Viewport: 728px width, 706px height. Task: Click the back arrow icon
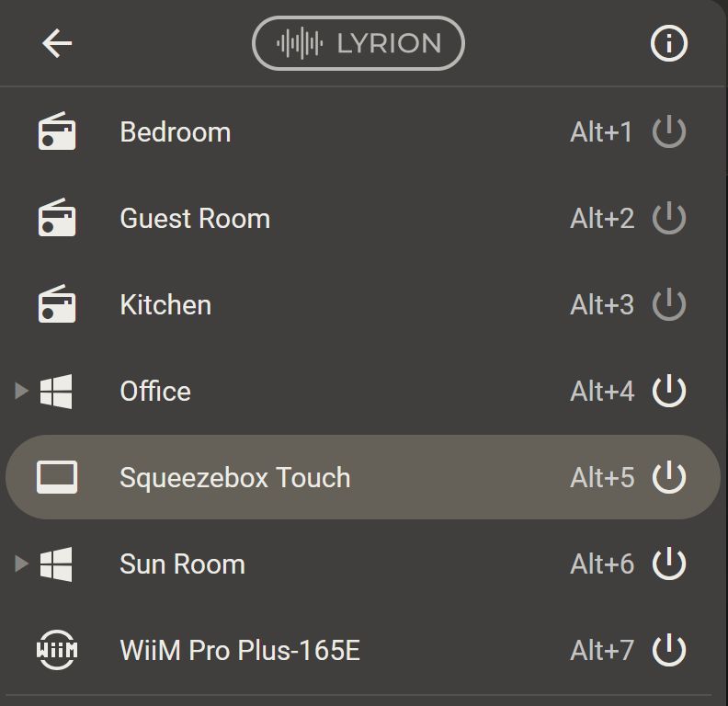coord(57,43)
